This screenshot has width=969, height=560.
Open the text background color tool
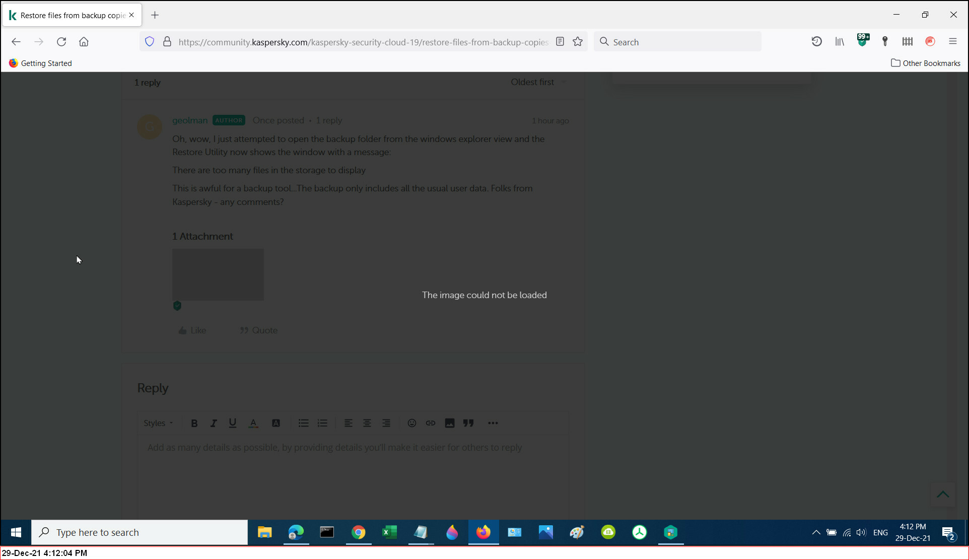[x=275, y=423]
